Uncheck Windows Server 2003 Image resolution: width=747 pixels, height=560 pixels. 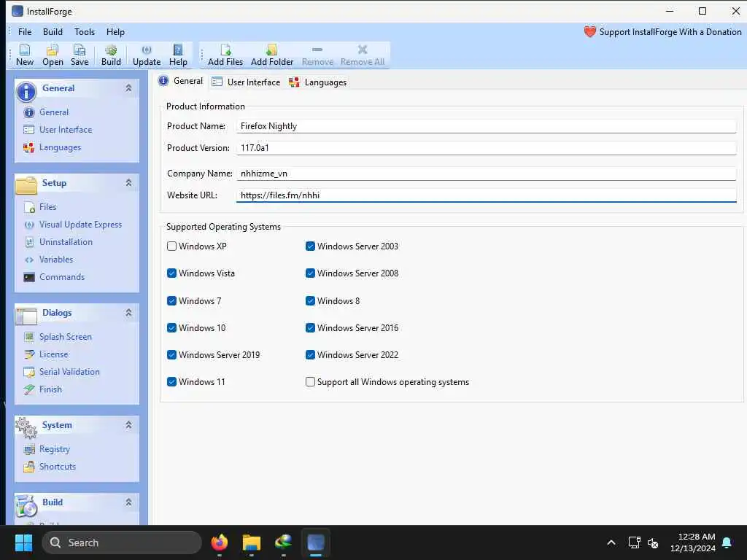[310, 246]
